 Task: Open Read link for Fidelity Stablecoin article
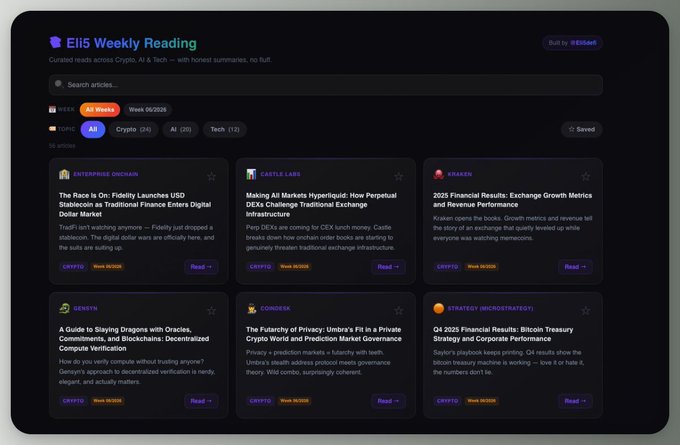[201, 267]
